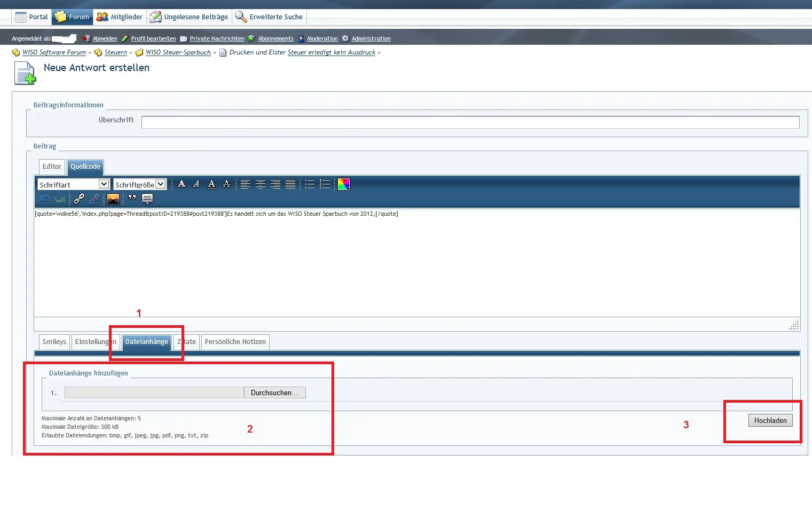Insert an image via picture icon
Viewport: 812px width, 510px height.
tap(113, 199)
